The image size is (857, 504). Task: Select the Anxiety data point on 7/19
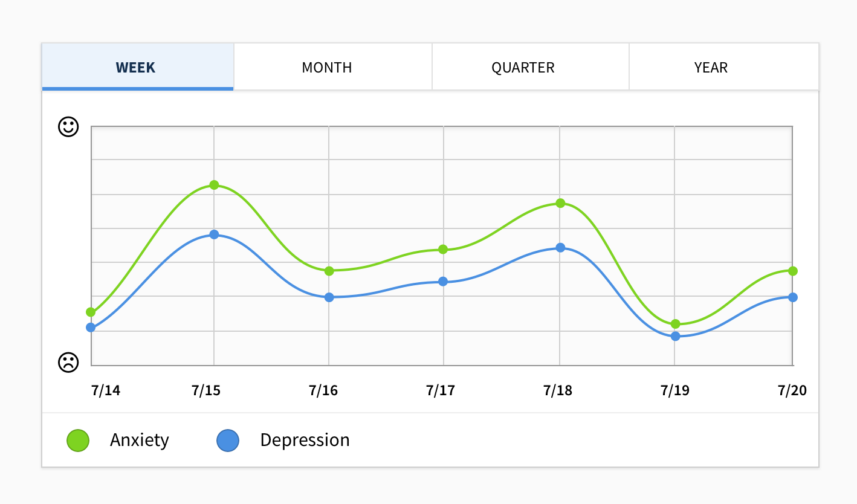(x=675, y=324)
